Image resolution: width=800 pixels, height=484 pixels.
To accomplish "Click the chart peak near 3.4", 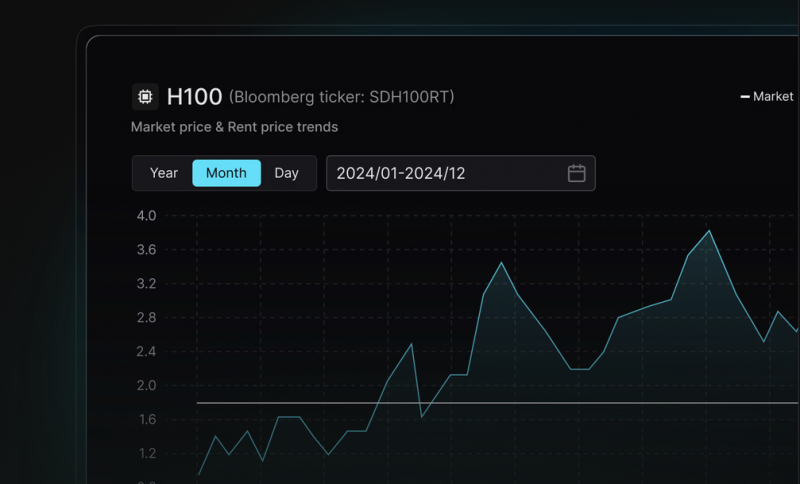I will click(x=502, y=263).
